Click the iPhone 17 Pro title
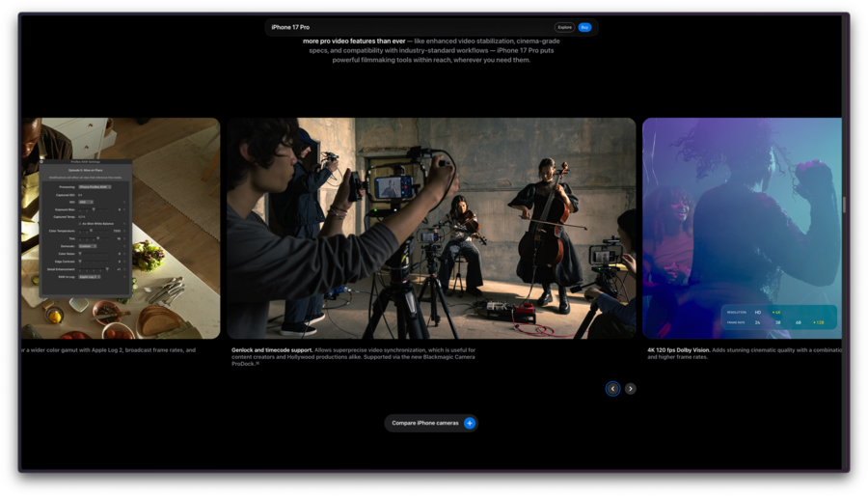Image resolution: width=868 pixels, height=497 pixels. (x=290, y=27)
